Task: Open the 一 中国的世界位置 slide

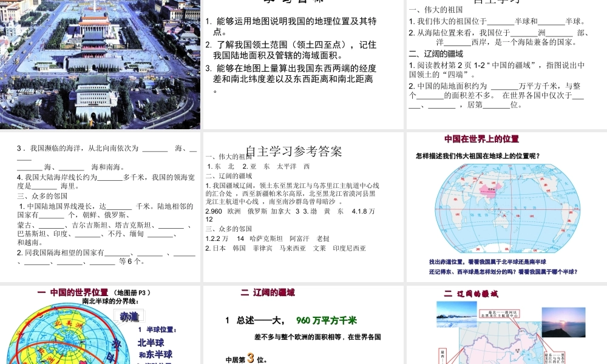Action: click(x=100, y=325)
